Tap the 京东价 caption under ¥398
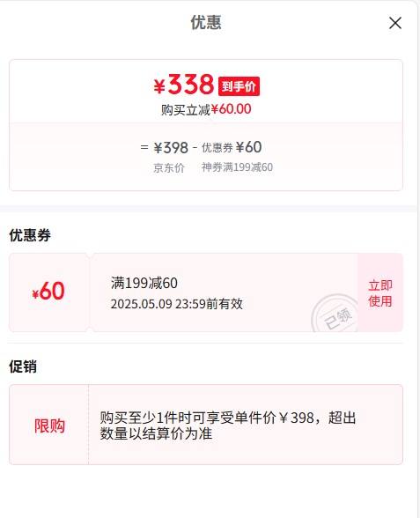Image resolution: width=420 pixels, height=518 pixels. coord(169,167)
